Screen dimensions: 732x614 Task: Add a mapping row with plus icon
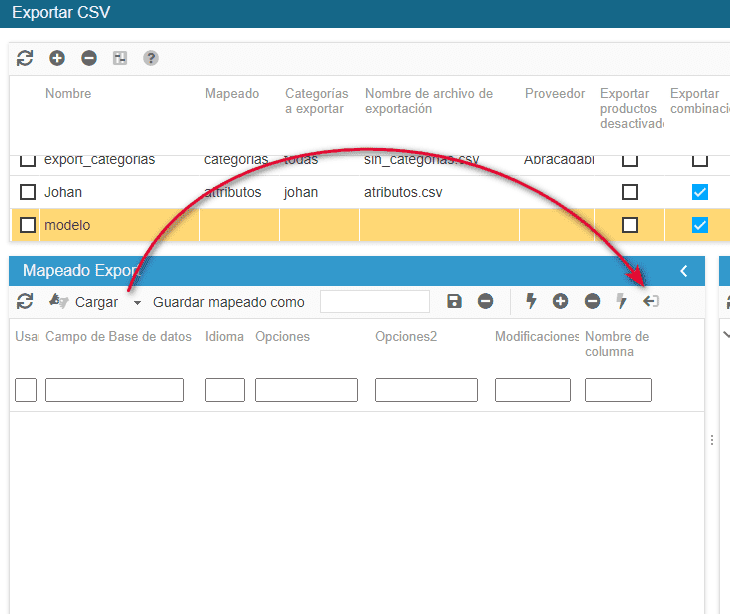tap(560, 301)
